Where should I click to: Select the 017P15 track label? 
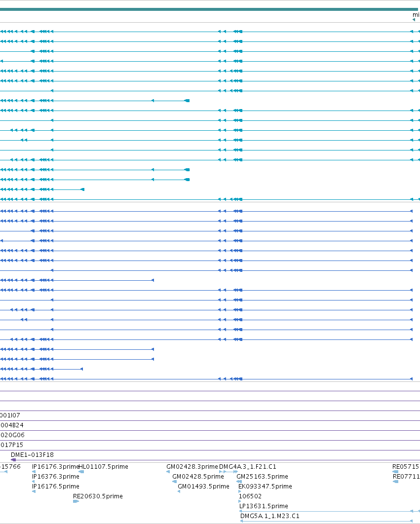click(12, 445)
